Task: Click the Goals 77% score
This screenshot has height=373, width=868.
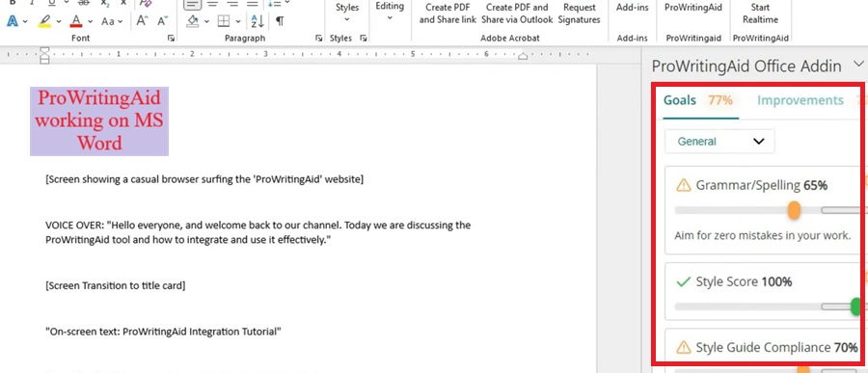Action: (x=720, y=100)
